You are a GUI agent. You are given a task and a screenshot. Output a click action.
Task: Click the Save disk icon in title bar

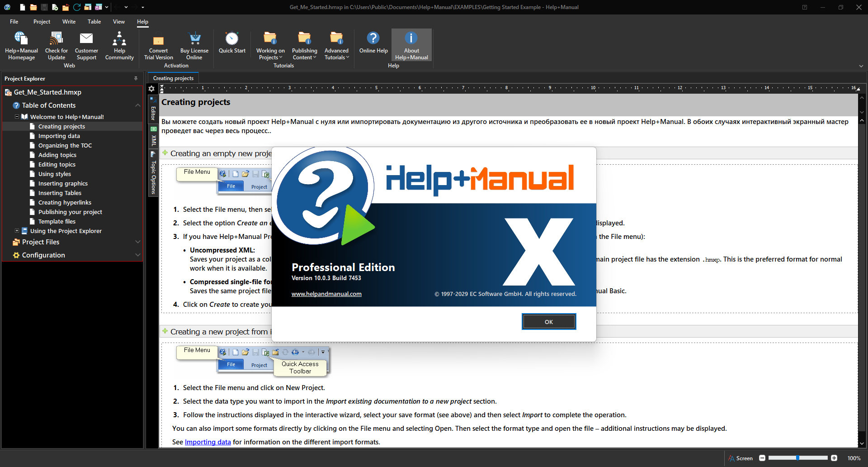pyautogui.click(x=44, y=7)
